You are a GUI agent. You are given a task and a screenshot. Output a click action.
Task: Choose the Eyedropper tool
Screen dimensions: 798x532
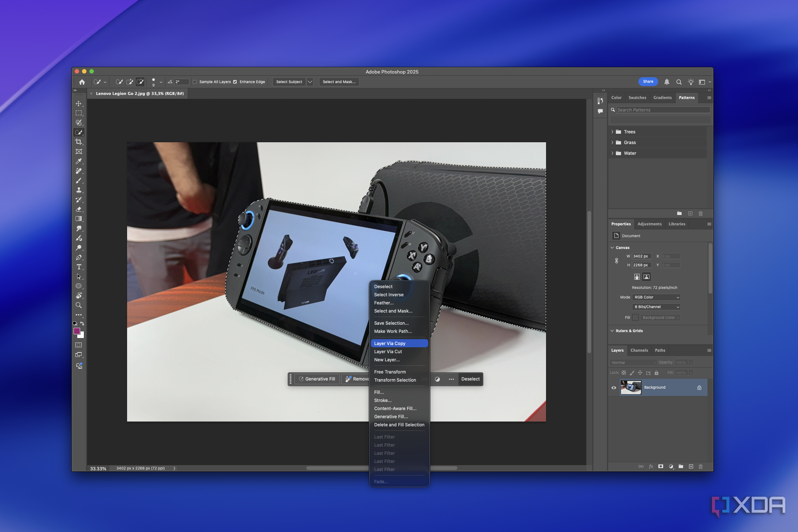point(79,161)
